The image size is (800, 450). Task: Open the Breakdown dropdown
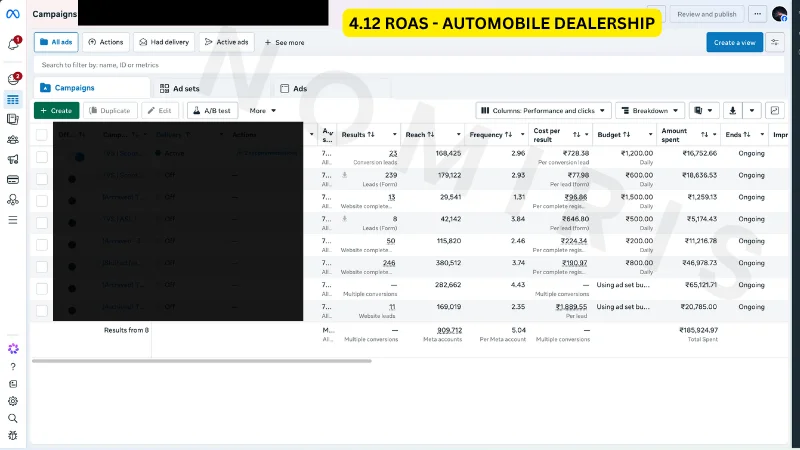pyautogui.click(x=649, y=111)
